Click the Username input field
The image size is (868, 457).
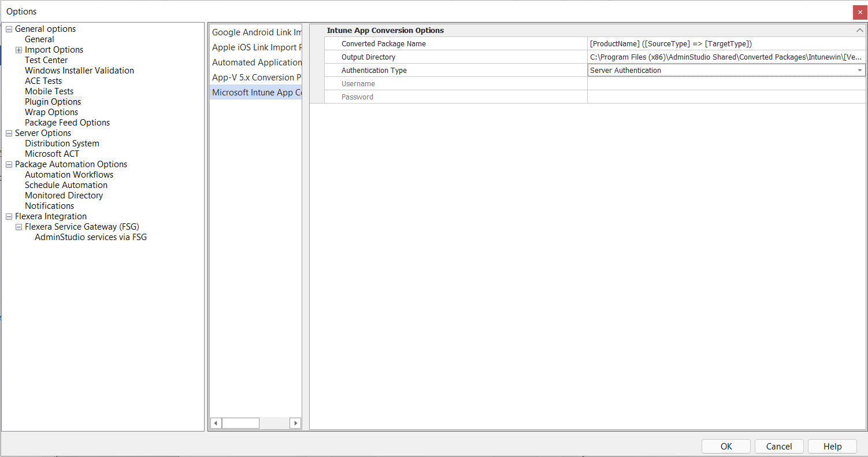tap(722, 83)
